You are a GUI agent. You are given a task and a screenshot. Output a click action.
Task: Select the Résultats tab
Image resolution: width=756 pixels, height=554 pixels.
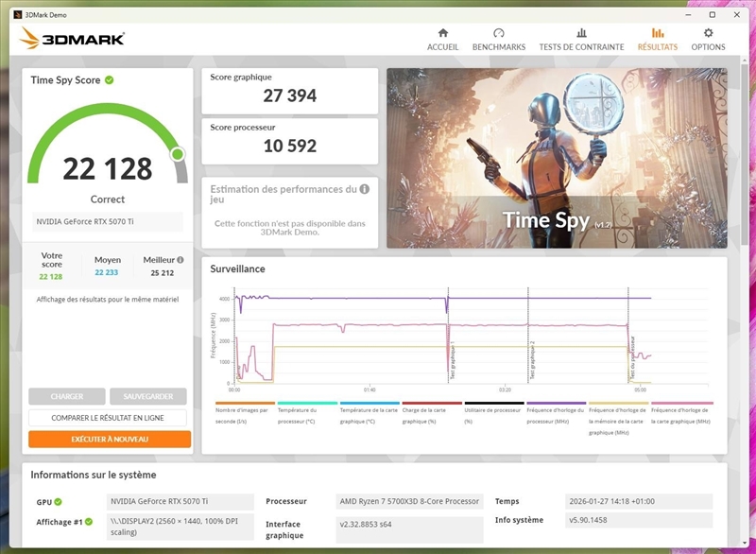click(x=657, y=39)
